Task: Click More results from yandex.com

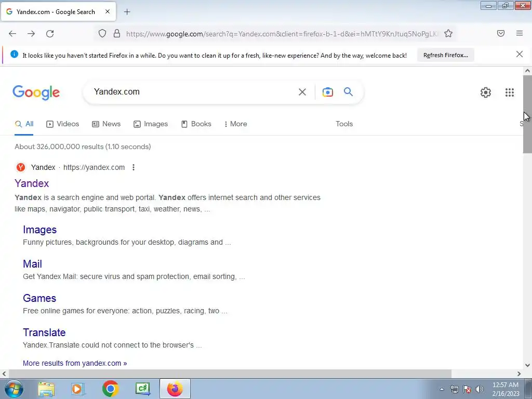Action: point(75,363)
